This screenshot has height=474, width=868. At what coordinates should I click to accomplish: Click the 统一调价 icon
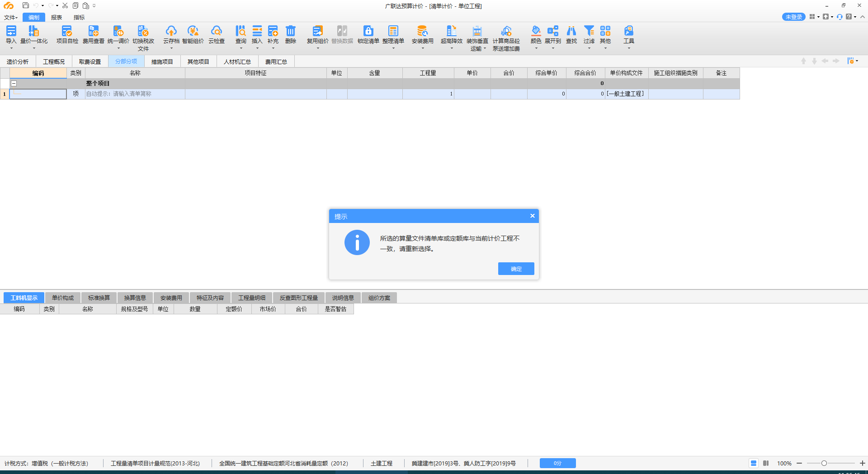118,31
